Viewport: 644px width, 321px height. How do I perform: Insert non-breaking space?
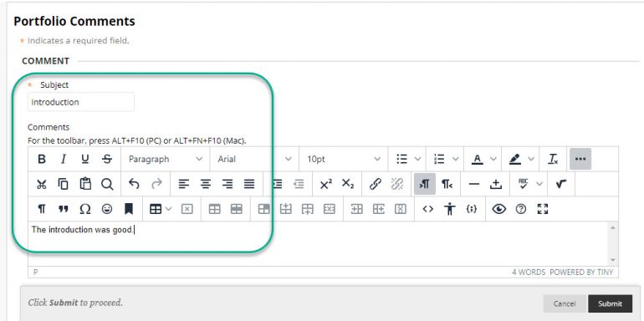point(496,184)
